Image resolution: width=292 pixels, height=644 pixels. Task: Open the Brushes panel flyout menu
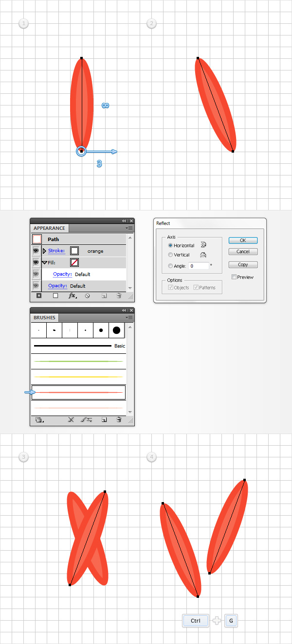click(x=129, y=317)
